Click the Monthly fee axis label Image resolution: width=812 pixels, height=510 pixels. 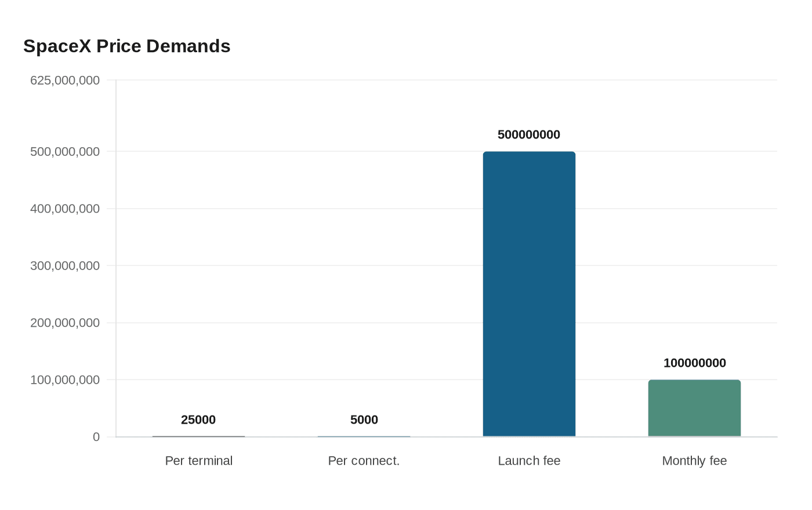694,461
